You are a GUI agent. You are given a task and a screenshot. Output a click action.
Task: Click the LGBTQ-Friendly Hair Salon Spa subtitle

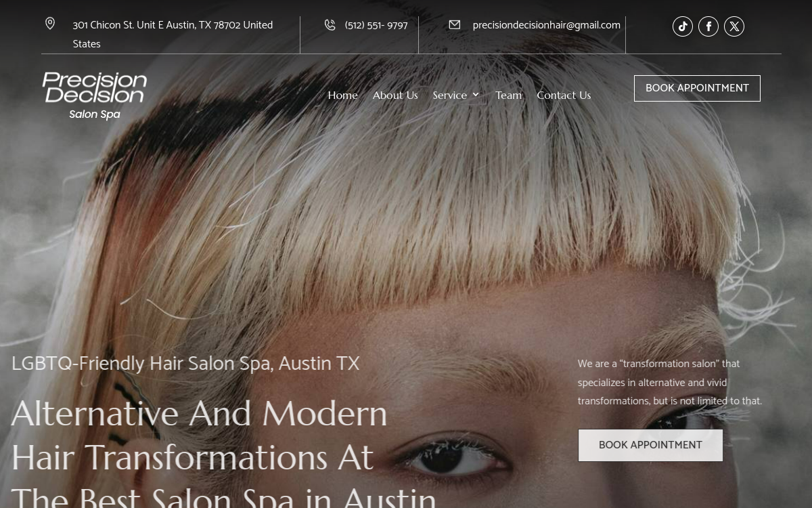click(x=185, y=363)
